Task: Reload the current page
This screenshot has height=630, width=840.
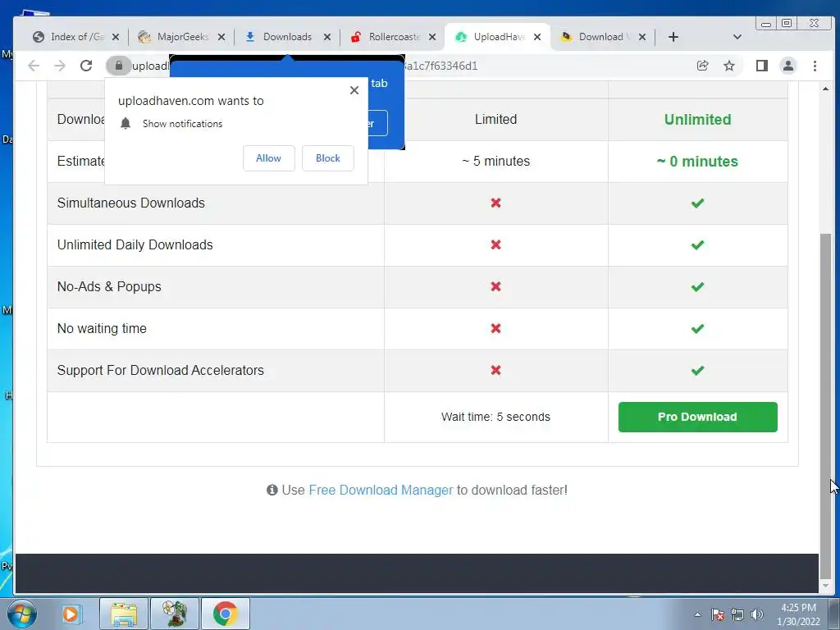Action: pyautogui.click(x=86, y=66)
